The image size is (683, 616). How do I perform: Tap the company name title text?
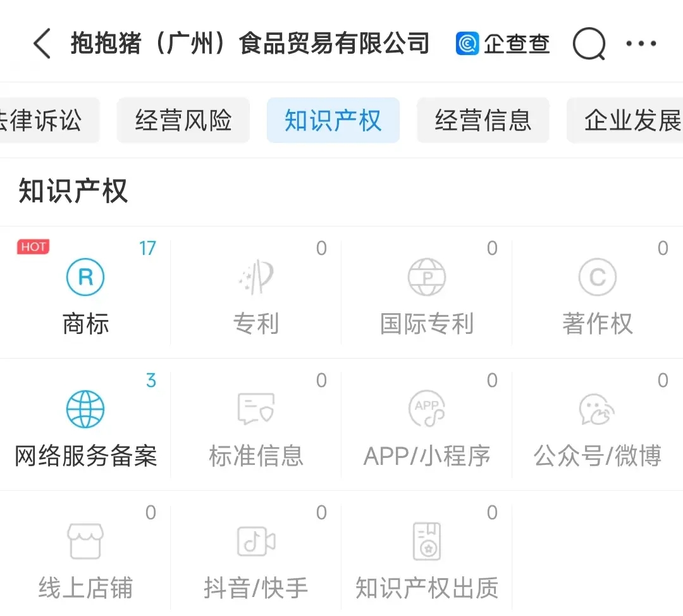(250, 44)
